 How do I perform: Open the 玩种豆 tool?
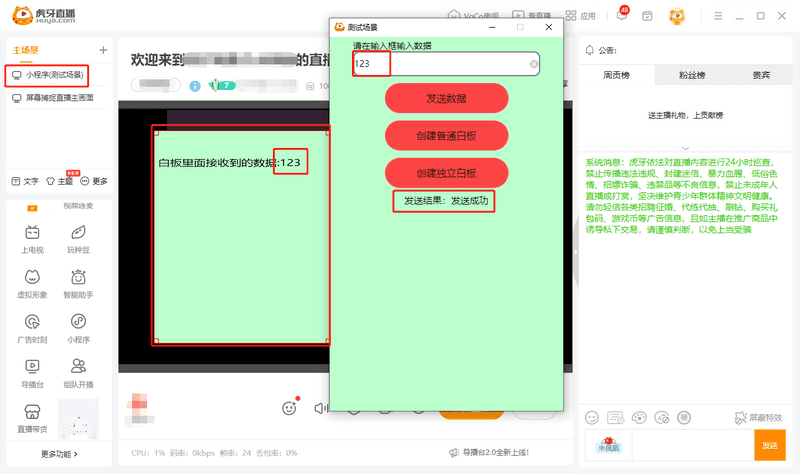point(78,239)
